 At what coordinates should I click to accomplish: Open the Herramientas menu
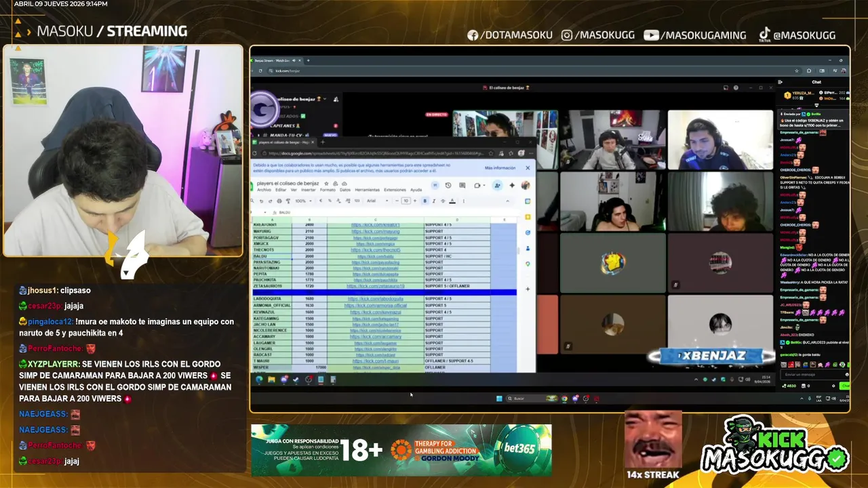click(x=367, y=190)
